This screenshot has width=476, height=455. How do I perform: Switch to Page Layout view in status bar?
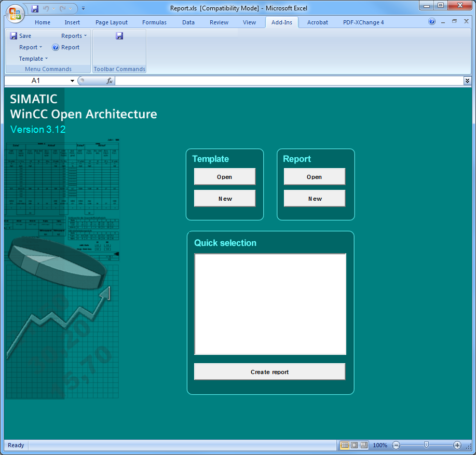click(354, 445)
